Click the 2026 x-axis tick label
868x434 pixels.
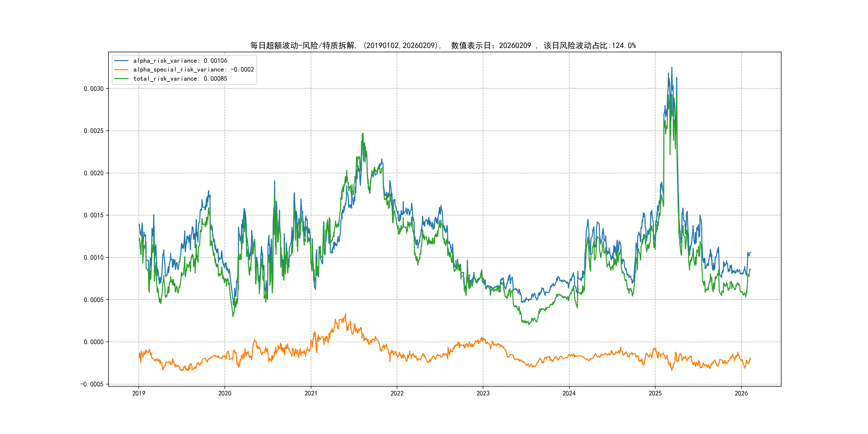click(741, 393)
